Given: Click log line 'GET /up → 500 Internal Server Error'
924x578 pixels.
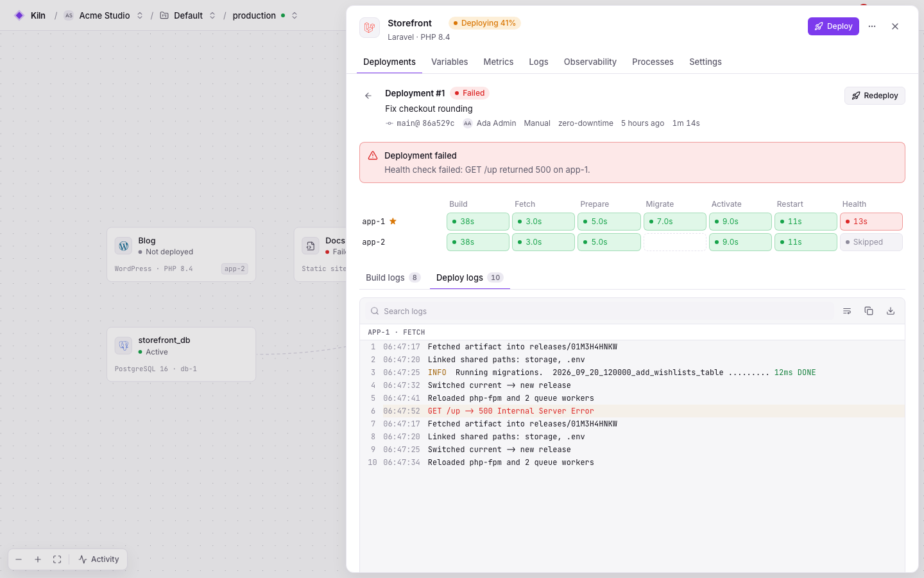Looking at the screenshot, I should [632, 411].
